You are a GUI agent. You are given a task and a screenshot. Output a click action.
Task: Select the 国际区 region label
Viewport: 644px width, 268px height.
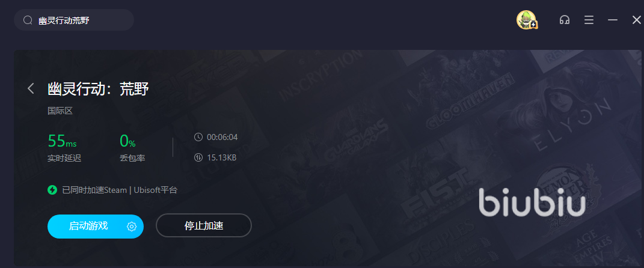[x=60, y=111]
